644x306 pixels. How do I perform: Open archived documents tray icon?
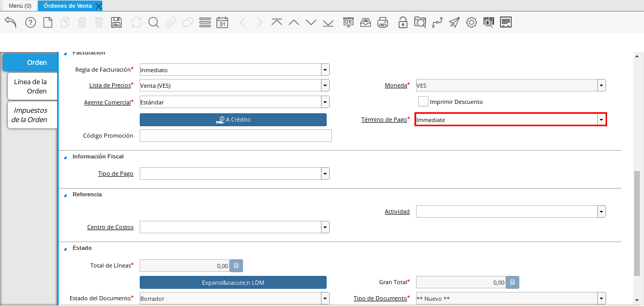pyautogui.click(x=366, y=22)
